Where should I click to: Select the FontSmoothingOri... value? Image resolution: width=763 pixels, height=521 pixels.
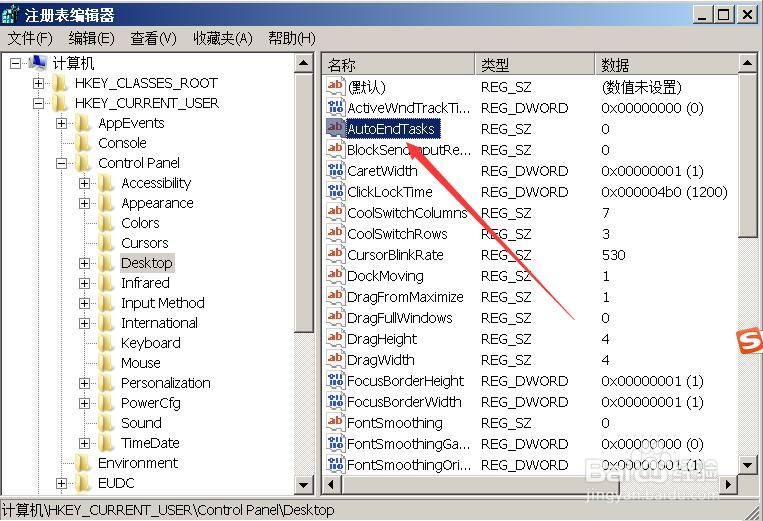[x=409, y=465]
